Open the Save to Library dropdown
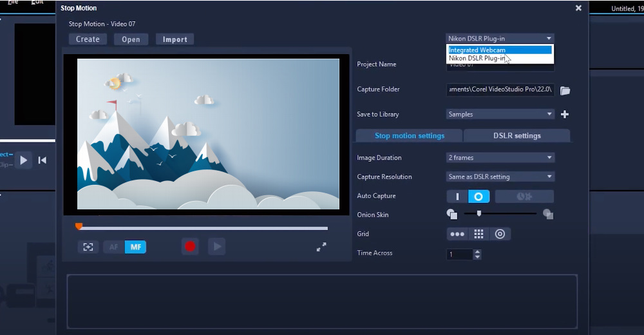The height and width of the screenshot is (335, 644). [500, 114]
